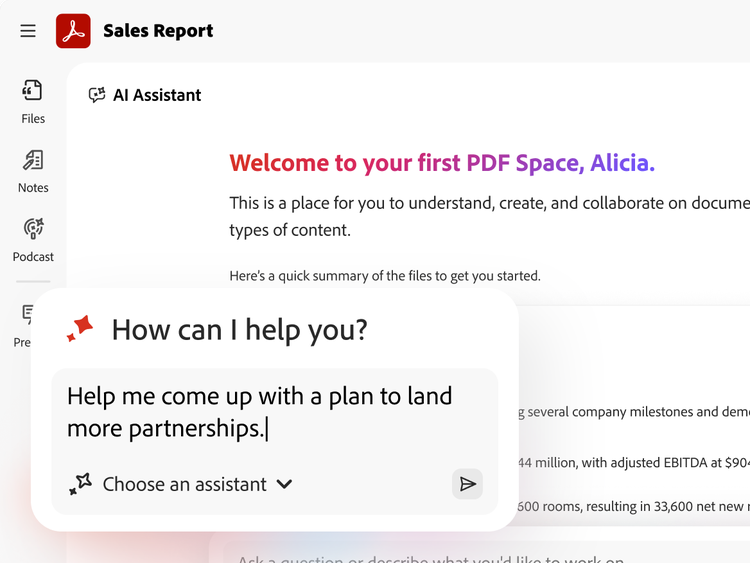The image size is (750, 563).
Task: Click the AI Assistant chat icon
Action: coord(97,95)
